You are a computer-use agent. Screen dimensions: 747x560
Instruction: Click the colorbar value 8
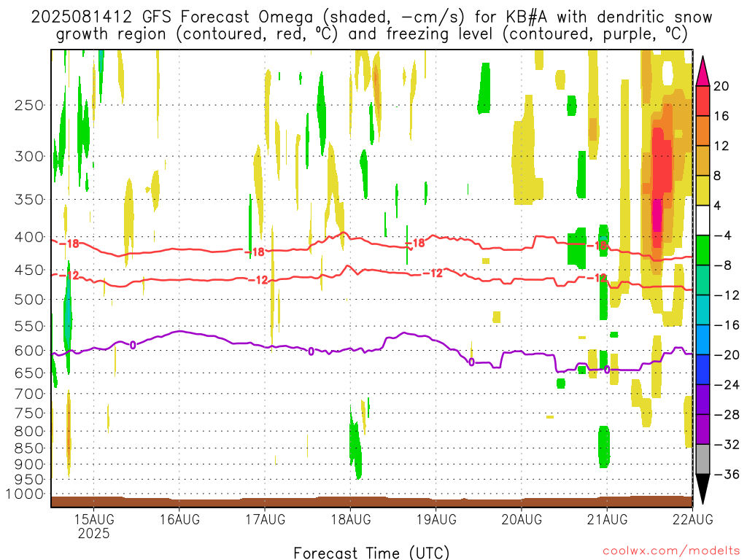[x=718, y=176]
